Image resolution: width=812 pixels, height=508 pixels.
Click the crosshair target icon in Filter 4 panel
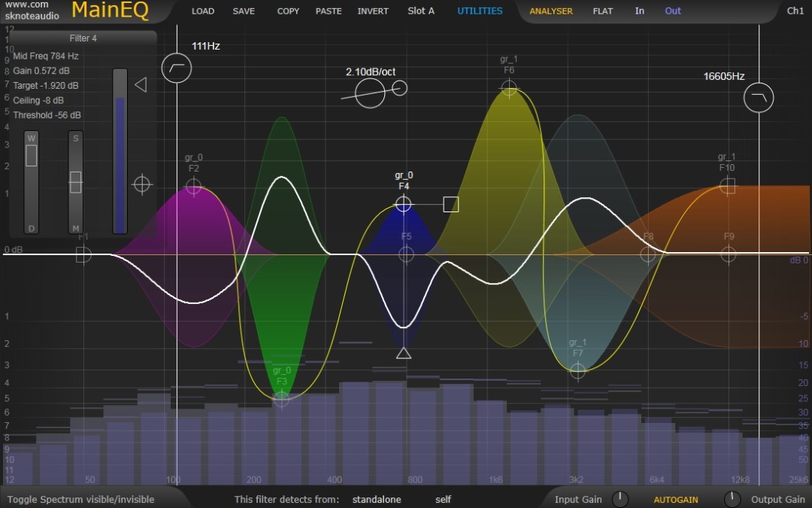tap(142, 184)
